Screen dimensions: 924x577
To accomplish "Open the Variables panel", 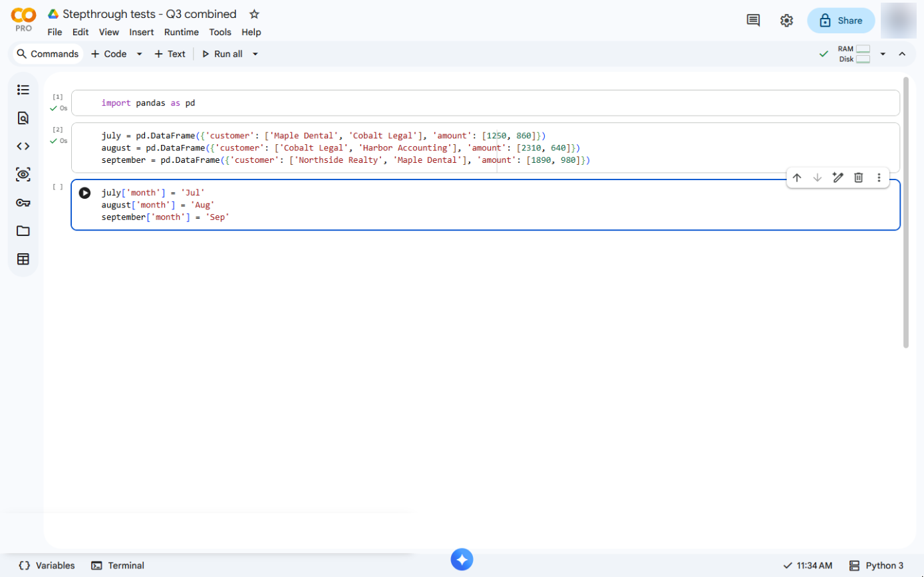I will pyautogui.click(x=47, y=566).
